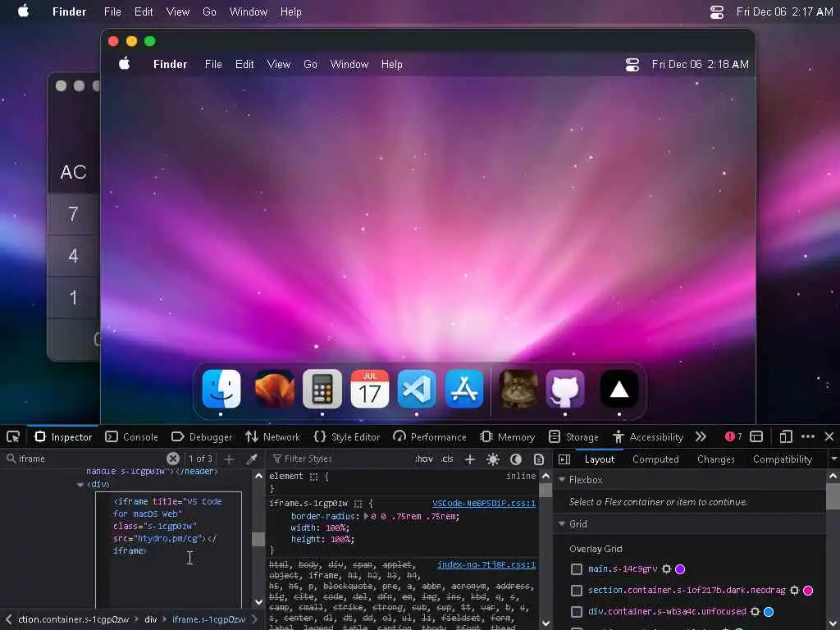This screenshot has width=840, height=630.
Task: Open index-nq-7tj8F.css:1 source link
Action: coord(486,564)
